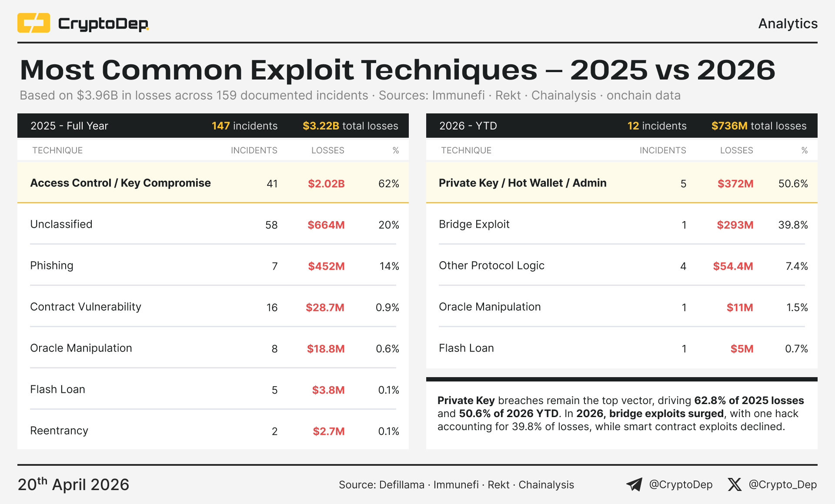
Task: Click the Reentrancy technique row
Action: tap(59, 431)
